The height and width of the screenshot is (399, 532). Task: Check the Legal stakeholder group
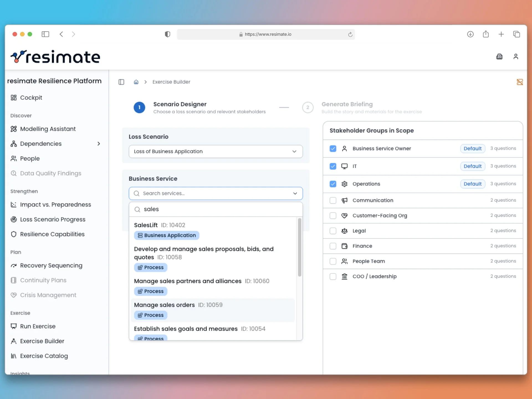pos(333,231)
